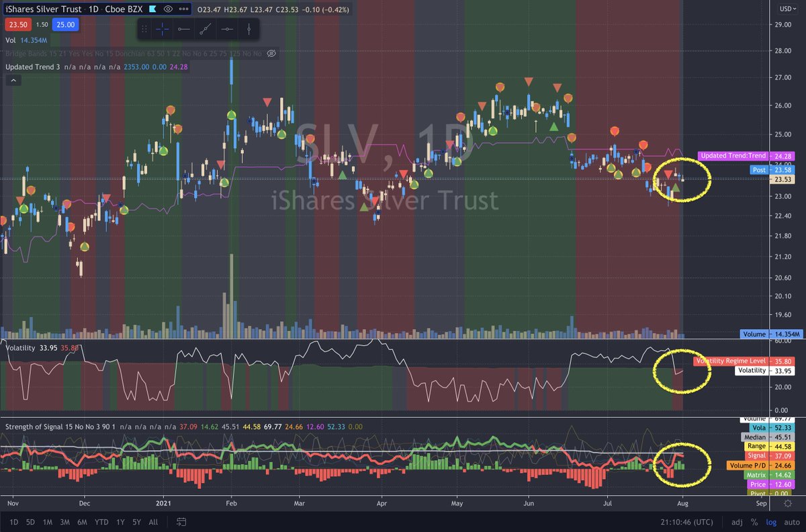
Task: Select the All time range
Action: point(153,521)
